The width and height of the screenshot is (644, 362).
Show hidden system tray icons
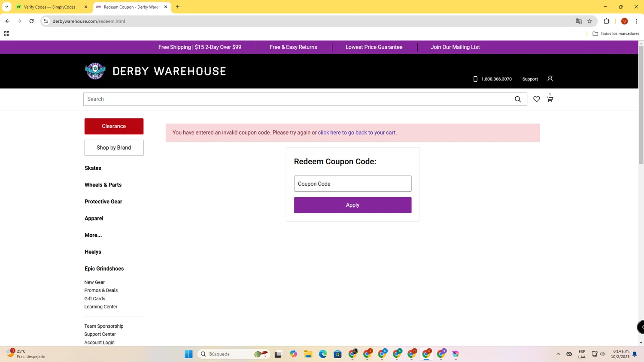[x=558, y=354]
